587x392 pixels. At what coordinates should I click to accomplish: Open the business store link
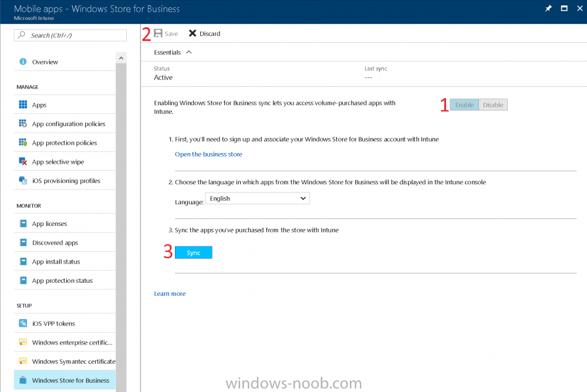coord(208,154)
